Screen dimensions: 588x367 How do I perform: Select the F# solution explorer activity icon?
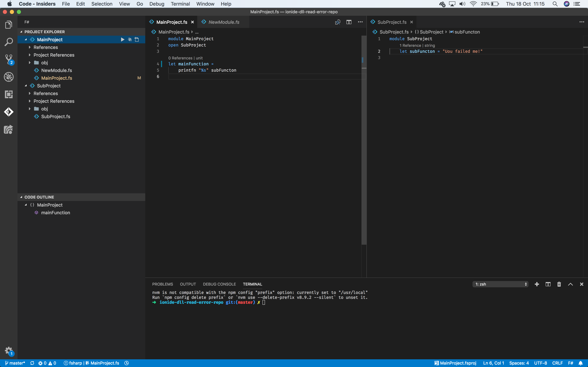[9, 112]
